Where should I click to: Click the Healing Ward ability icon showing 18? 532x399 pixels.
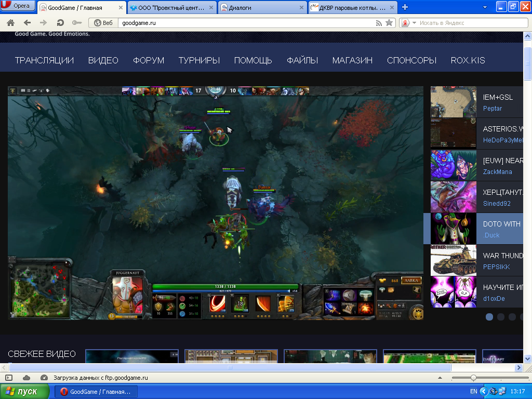click(x=240, y=303)
